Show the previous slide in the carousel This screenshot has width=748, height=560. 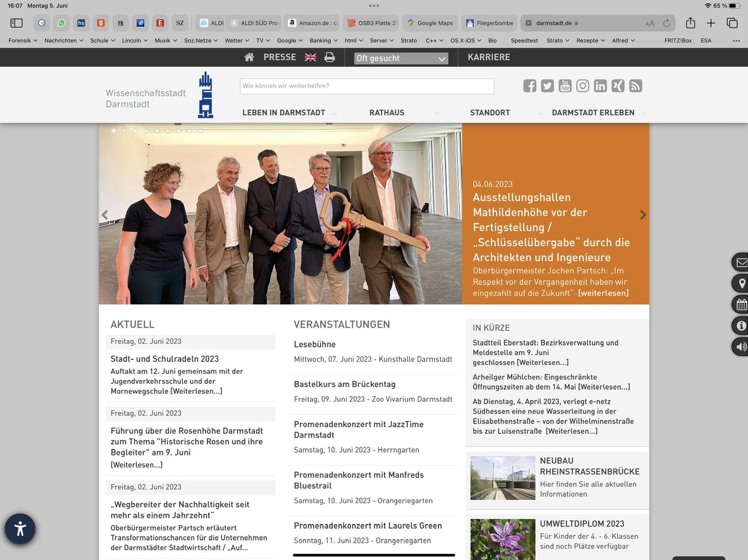click(x=105, y=215)
